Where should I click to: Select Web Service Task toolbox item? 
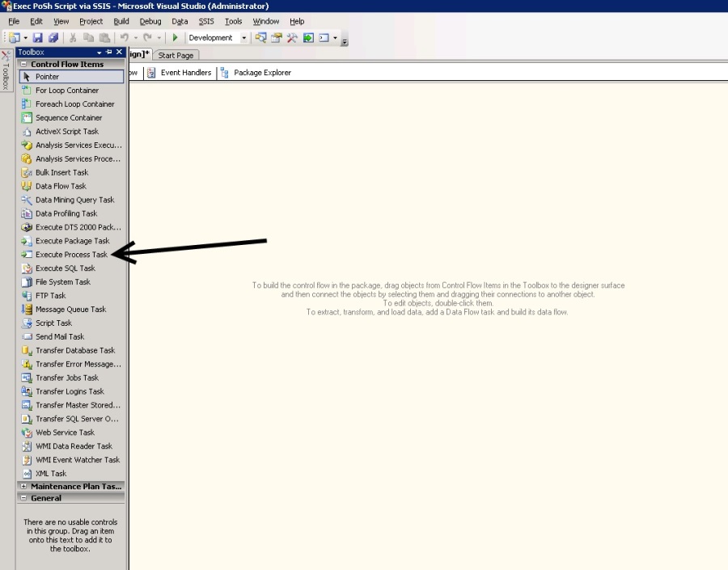click(71, 432)
